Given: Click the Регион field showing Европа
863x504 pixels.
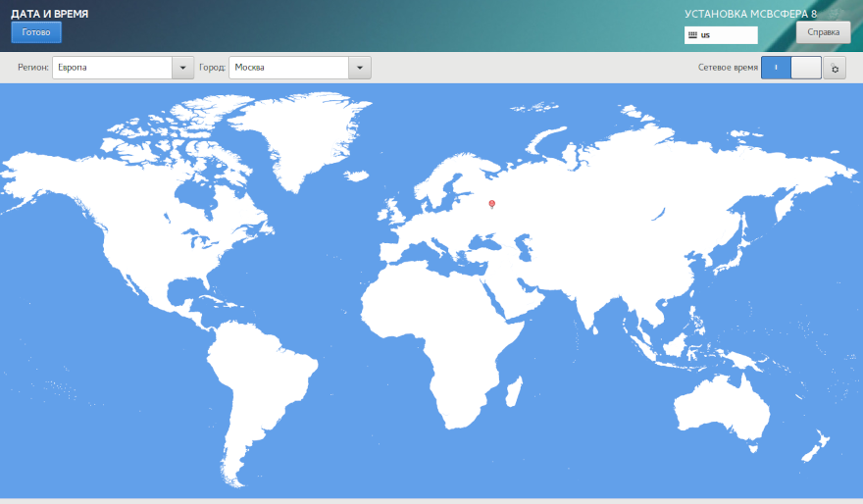Looking at the screenshot, I should click(x=112, y=68).
